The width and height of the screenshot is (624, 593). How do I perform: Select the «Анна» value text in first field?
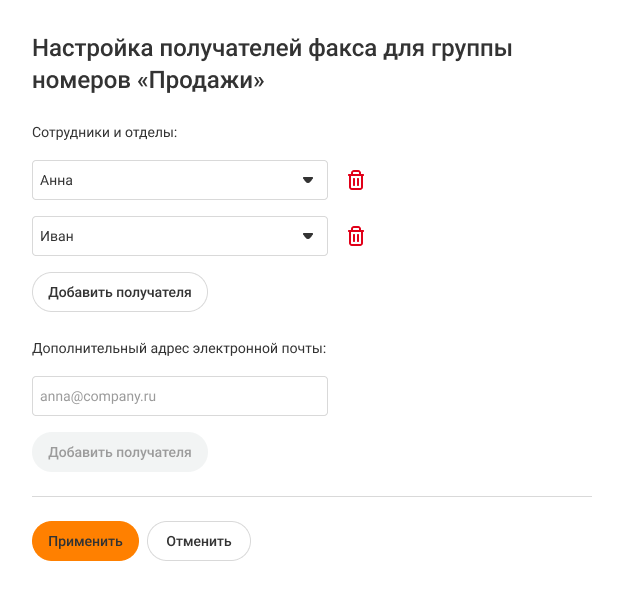coord(57,181)
